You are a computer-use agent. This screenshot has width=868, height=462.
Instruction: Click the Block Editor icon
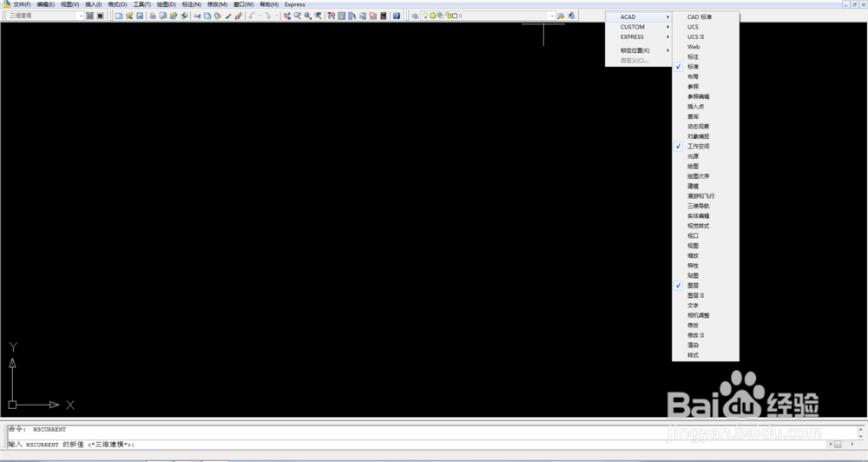coord(239,16)
